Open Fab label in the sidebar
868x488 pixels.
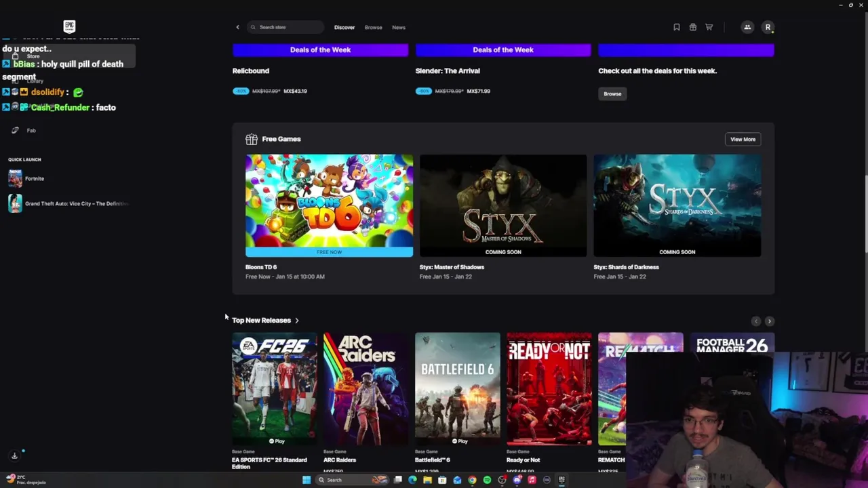(x=31, y=130)
